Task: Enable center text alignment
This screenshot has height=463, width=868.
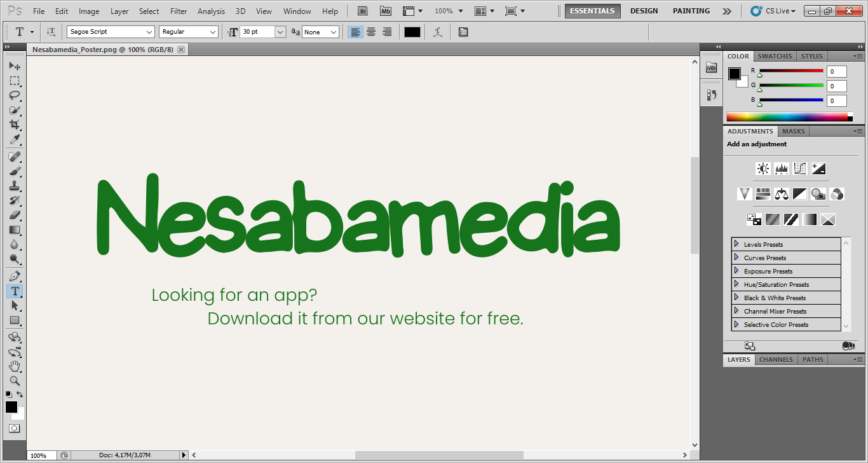Action: [371, 32]
